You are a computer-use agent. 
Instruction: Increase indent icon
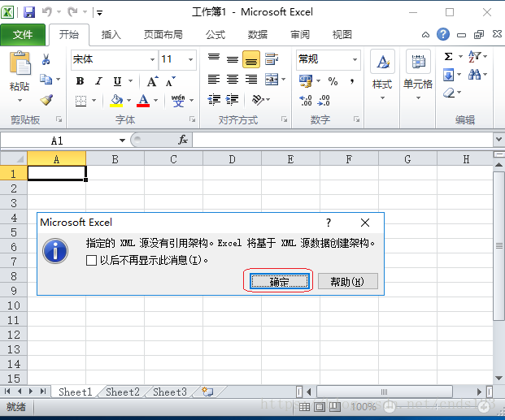click(x=233, y=100)
